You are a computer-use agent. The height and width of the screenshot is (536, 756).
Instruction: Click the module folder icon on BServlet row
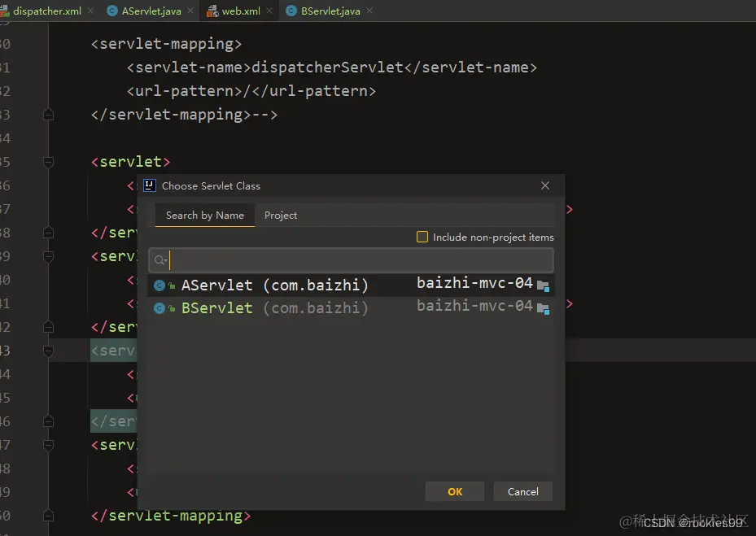(x=543, y=308)
